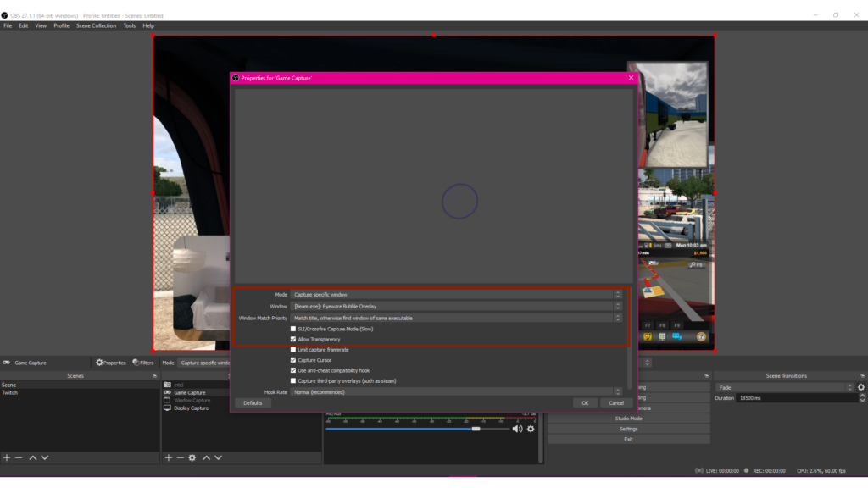Screen dimensions: 868x488
Task: Select Display Capture source
Action: click(191, 408)
